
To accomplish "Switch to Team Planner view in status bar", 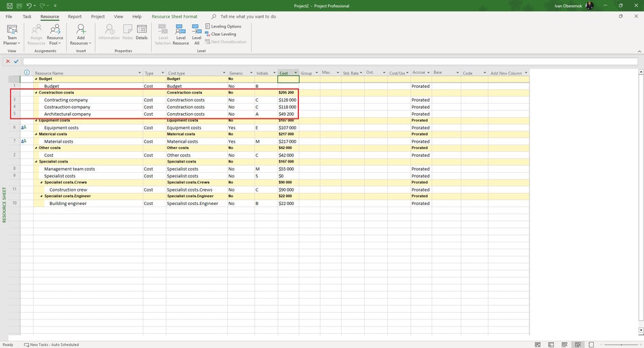I will click(x=564, y=345).
